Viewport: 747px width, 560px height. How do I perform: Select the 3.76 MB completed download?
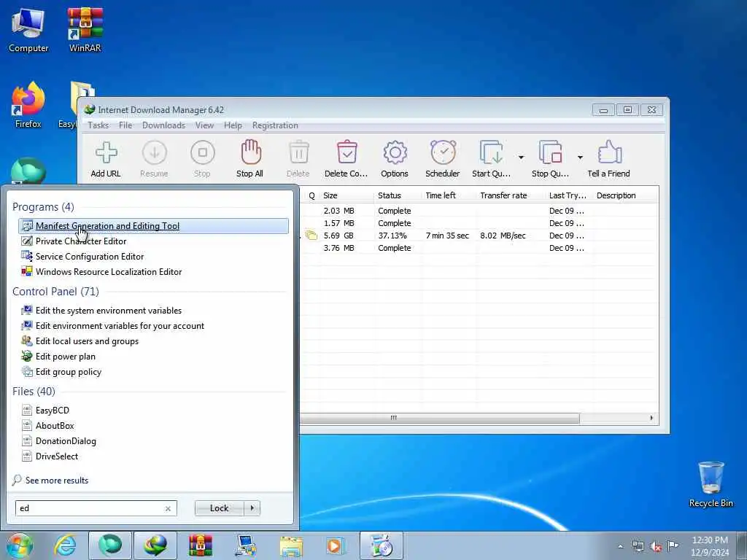point(479,248)
